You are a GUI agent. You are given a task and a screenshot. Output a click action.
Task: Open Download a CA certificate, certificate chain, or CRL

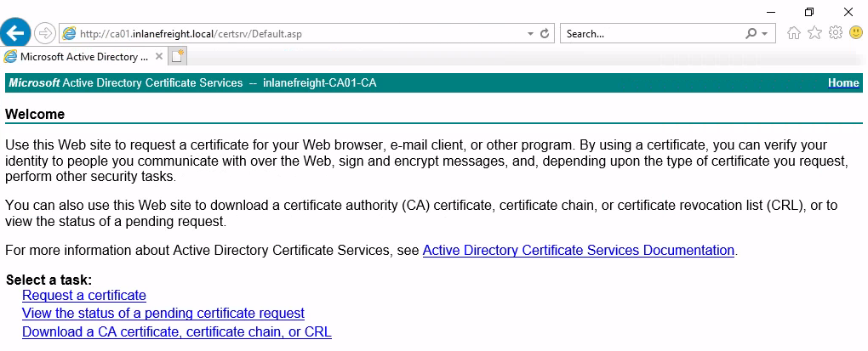pos(177,332)
